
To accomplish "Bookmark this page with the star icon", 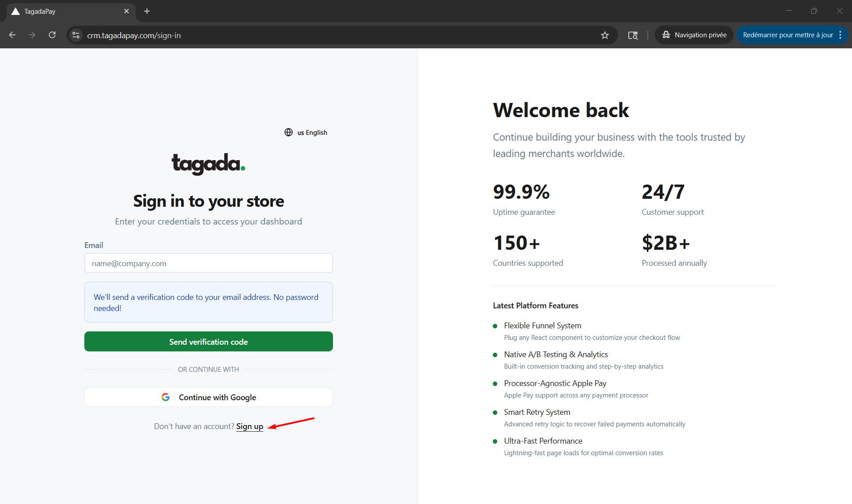I will [x=605, y=35].
